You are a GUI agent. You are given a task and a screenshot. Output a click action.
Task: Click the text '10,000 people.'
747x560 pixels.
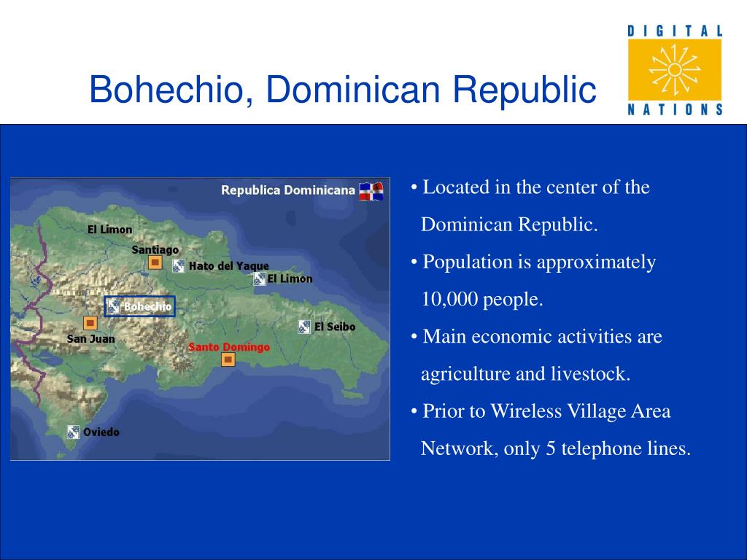point(482,299)
